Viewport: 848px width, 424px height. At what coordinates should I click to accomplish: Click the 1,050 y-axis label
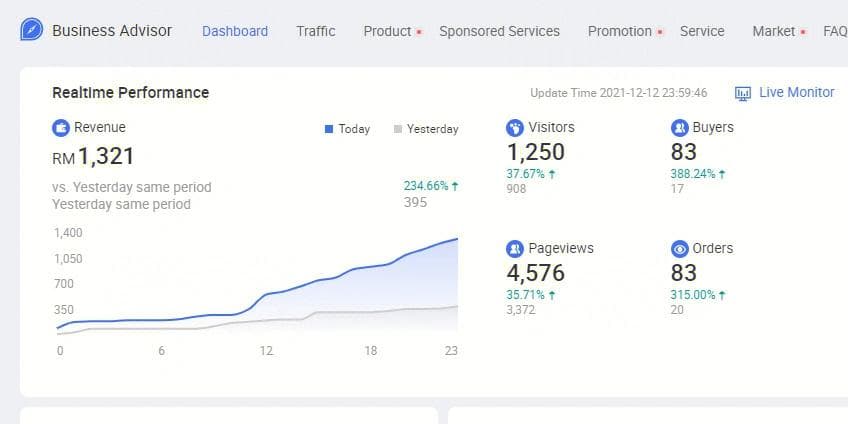[68, 259]
